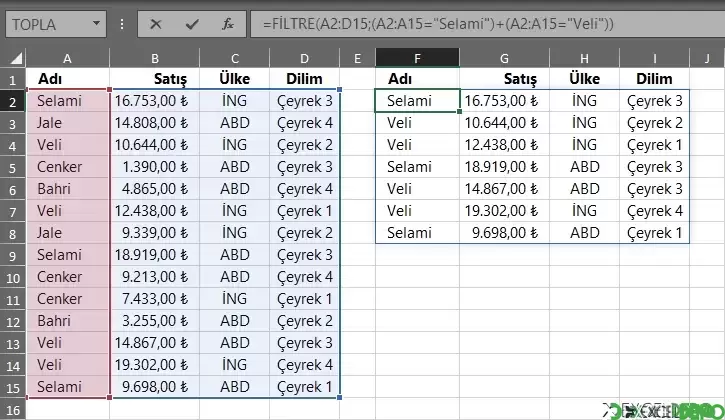Click cell G7 showing 19.302,00 ₺
This screenshot has width=725, height=420.
pyautogui.click(x=504, y=211)
